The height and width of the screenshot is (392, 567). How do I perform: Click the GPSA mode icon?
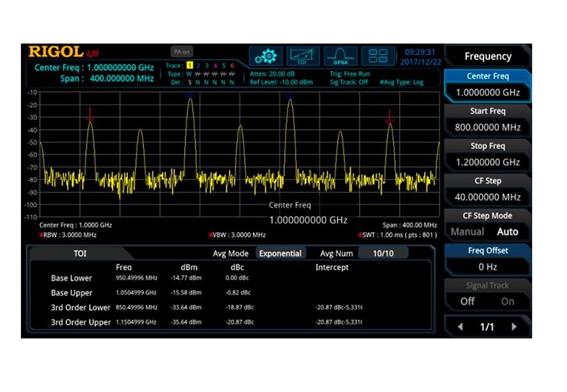tap(340, 56)
